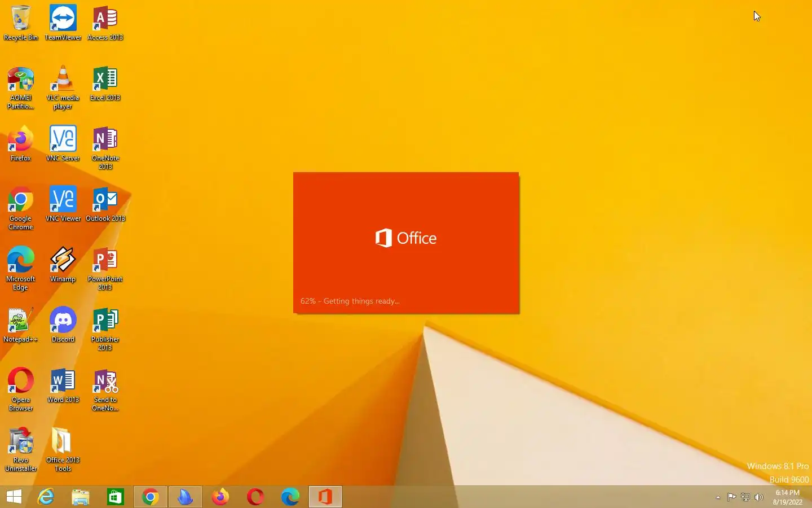Open Opera from the taskbar
Viewport: 812px width, 508px height.
(255, 497)
